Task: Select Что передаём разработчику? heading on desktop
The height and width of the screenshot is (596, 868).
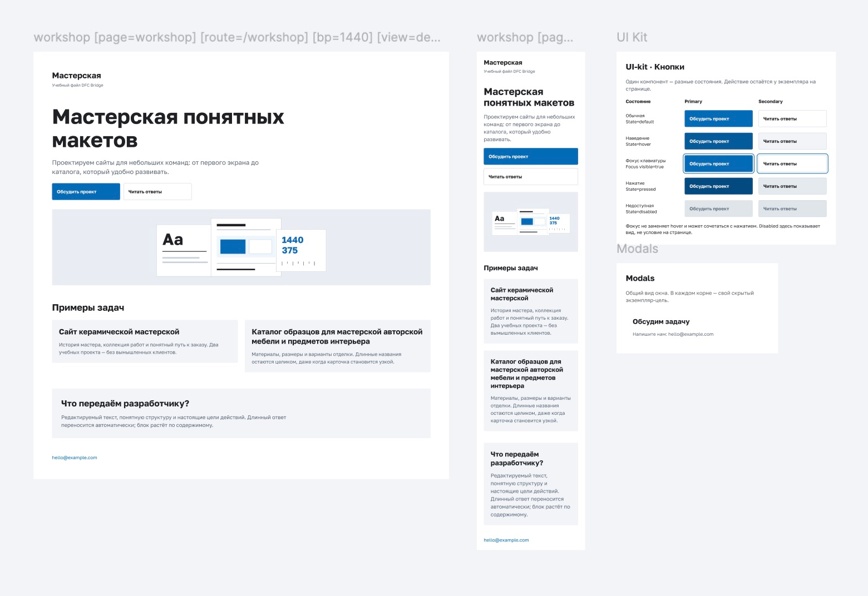Action: [x=125, y=404]
